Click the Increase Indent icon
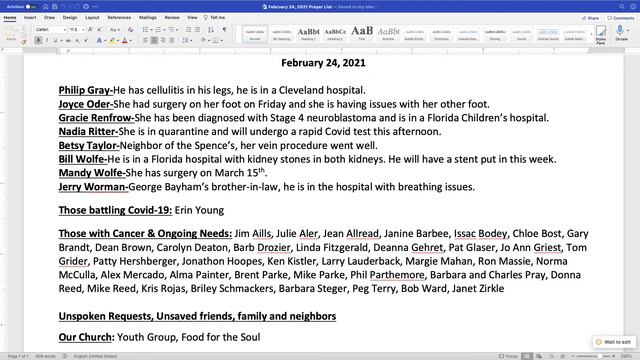The height and width of the screenshot is (360, 640). [x=198, y=30]
